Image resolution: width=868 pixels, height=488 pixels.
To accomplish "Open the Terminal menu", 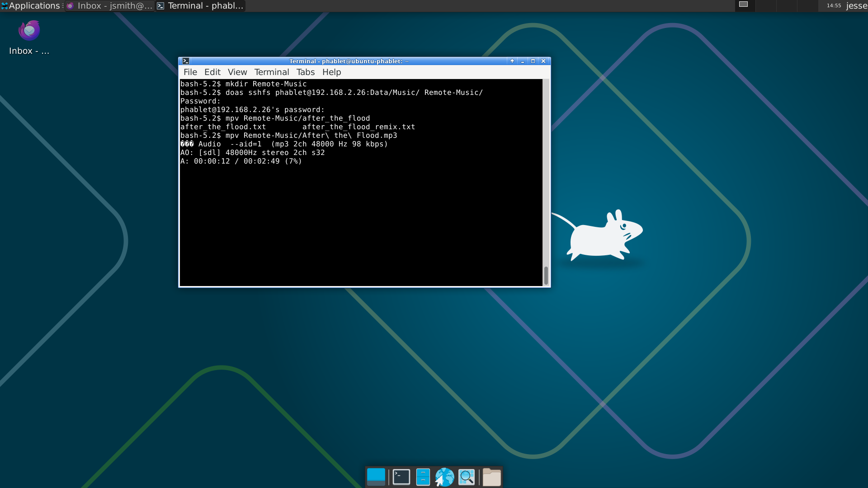I will point(272,72).
